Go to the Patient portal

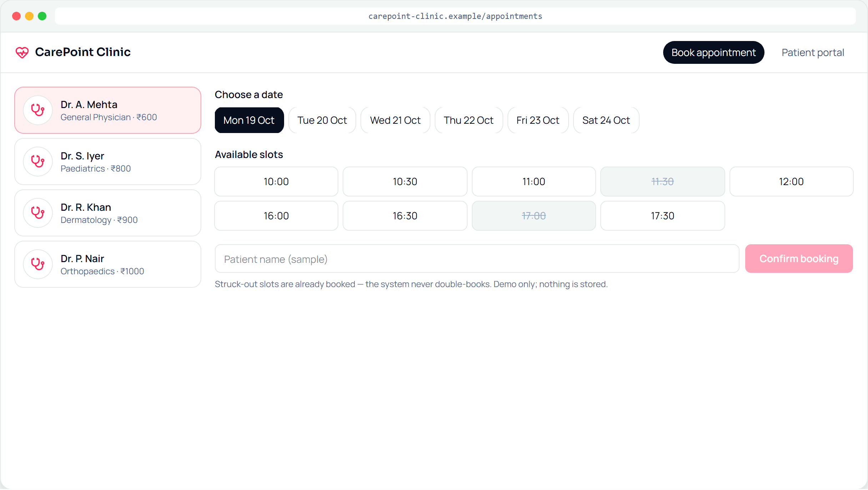[813, 52]
